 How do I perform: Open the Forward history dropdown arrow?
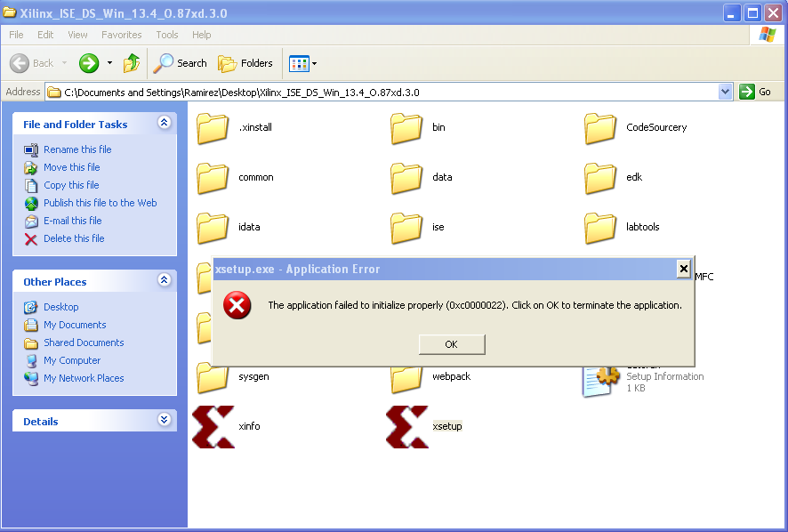tap(109, 63)
